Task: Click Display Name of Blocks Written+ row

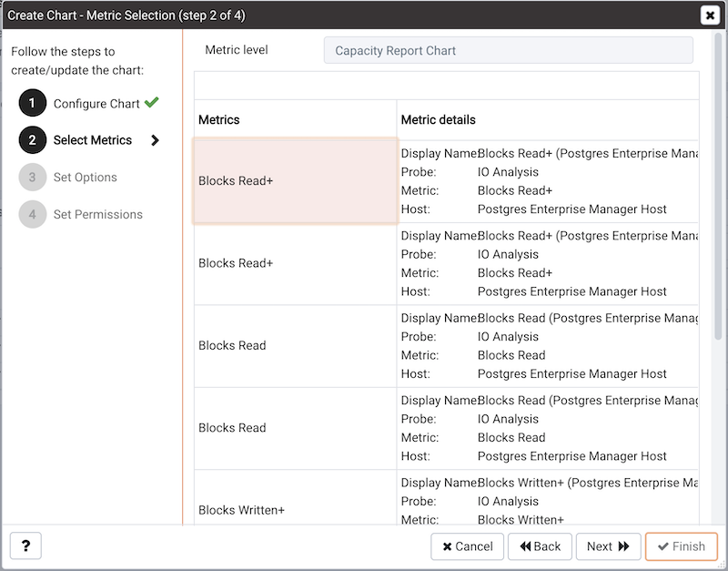Action: (x=550, y=483)
